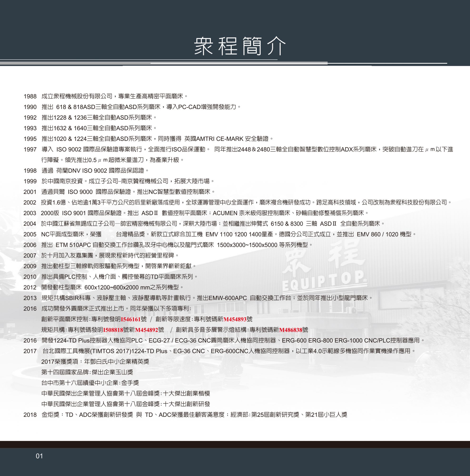The height and width of the screenshot is (476, 470).
Task: Click the red patent number I508818
Action: point(113,330)
